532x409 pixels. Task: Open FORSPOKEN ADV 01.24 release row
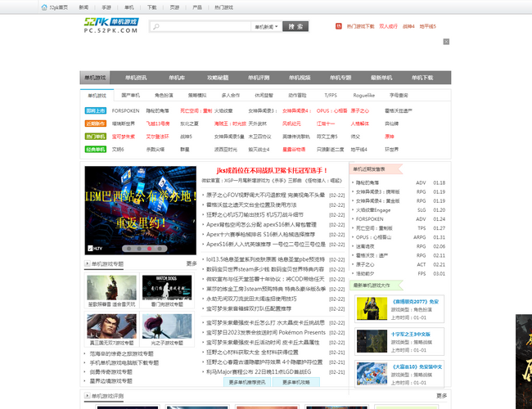pos(399,219)
